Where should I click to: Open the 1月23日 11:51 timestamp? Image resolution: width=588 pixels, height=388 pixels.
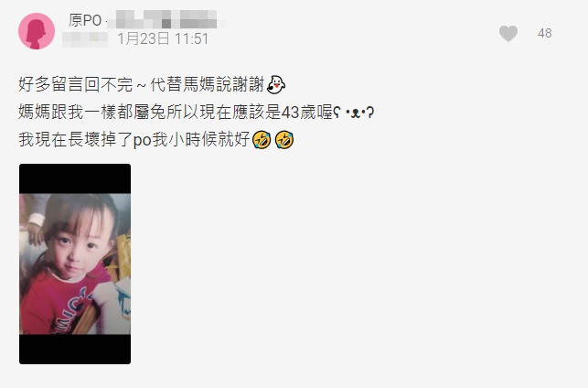tap(163, 38)
